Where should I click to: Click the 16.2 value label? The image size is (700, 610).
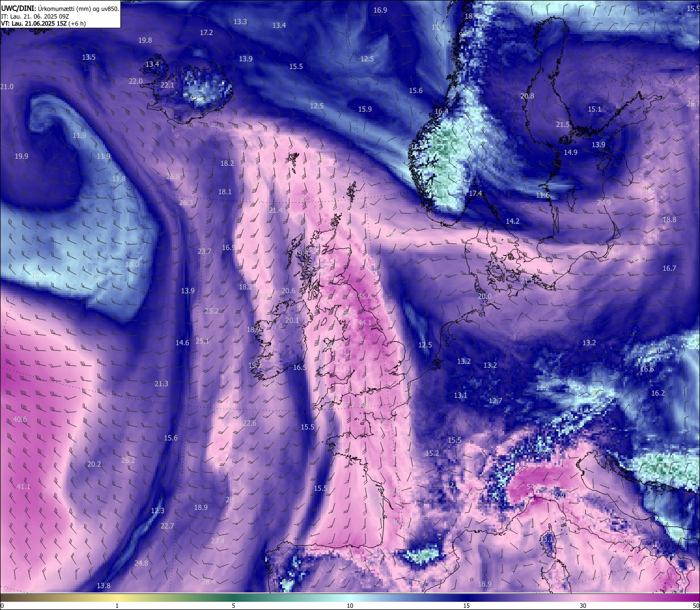click(658, 393)
